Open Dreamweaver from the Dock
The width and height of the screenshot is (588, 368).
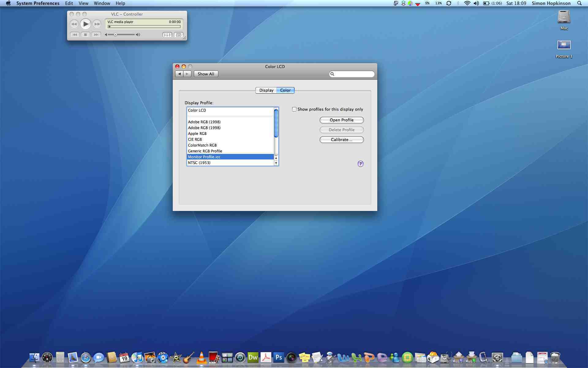pos(253,358)
